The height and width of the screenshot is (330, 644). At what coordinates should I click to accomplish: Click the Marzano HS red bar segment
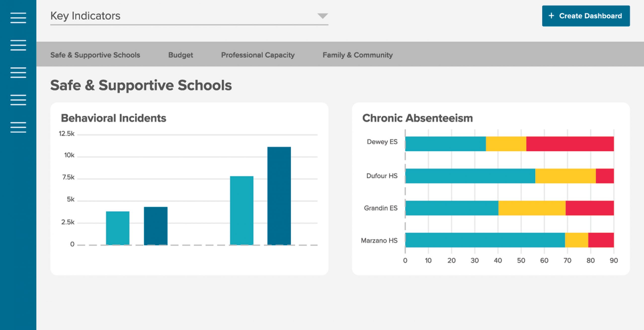(601, 240)
